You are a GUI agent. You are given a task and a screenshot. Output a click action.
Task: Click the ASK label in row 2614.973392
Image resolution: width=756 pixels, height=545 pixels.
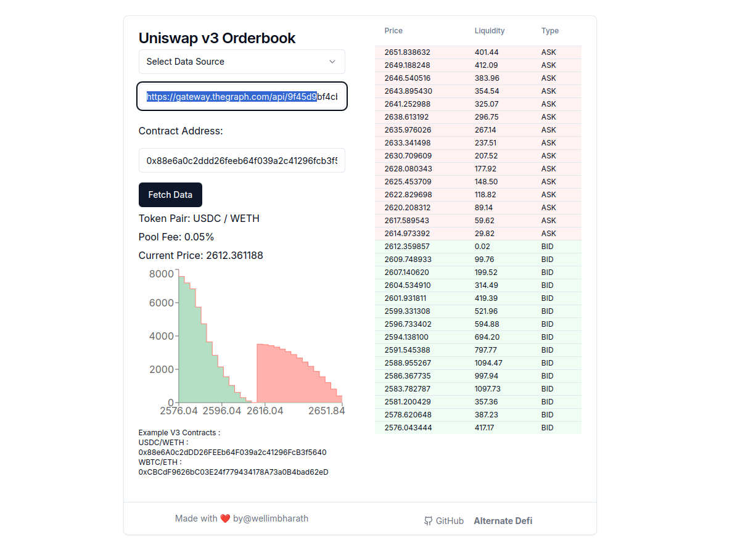549,234
